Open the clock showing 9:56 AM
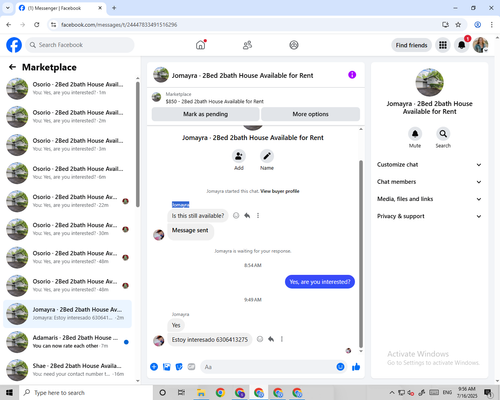Screen dimensions: 500x400 tap(467, 392)
